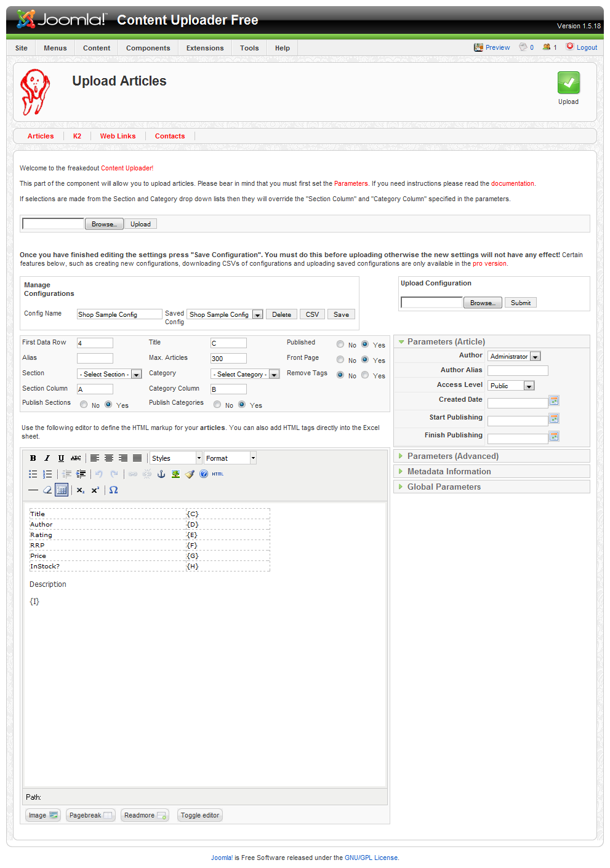Set Publish Categories to Yes
The image size is (610, 868).
click(242, 405)
